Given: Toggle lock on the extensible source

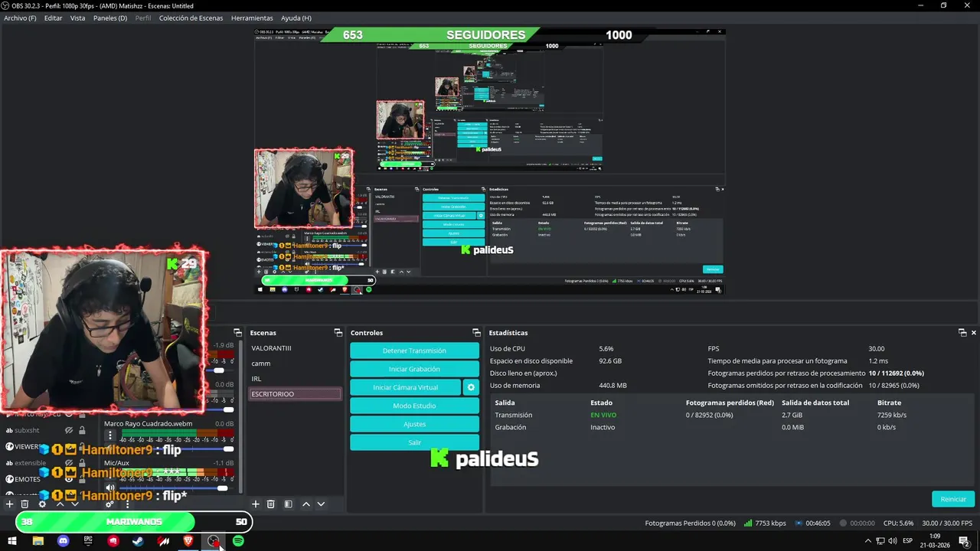Looking at the screenshot, I should (82, 463).
